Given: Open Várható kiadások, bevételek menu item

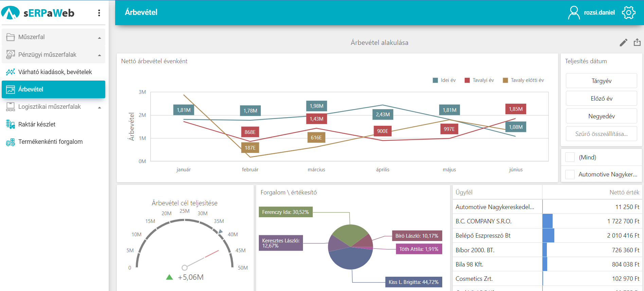Looking at the screenshot, I should [55, 72].
